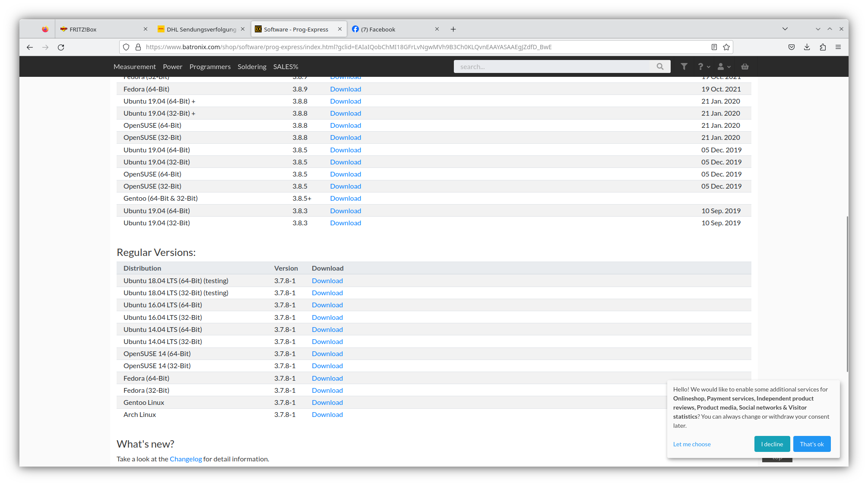Click the shopping basket icon
Image resolution: width=868 pixels, height=486 pixels.
[x=745, y=66]
